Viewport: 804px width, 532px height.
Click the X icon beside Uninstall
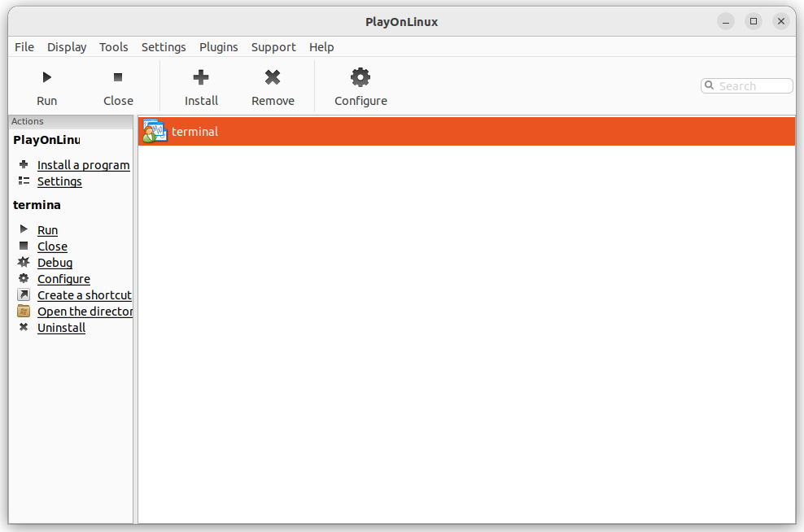pyautogui.click(x=24, y=327)
